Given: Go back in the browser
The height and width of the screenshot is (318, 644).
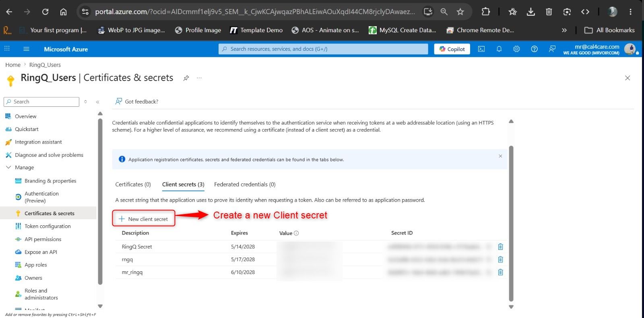Looking at the screenshot, I should [9, 12].
